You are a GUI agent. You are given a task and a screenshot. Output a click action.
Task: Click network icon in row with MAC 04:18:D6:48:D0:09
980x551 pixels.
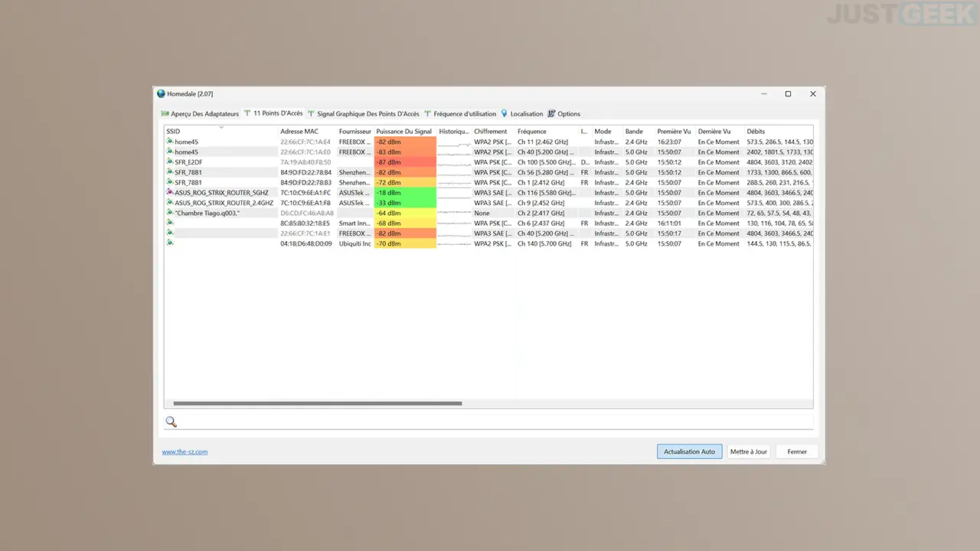coord(170,243)
